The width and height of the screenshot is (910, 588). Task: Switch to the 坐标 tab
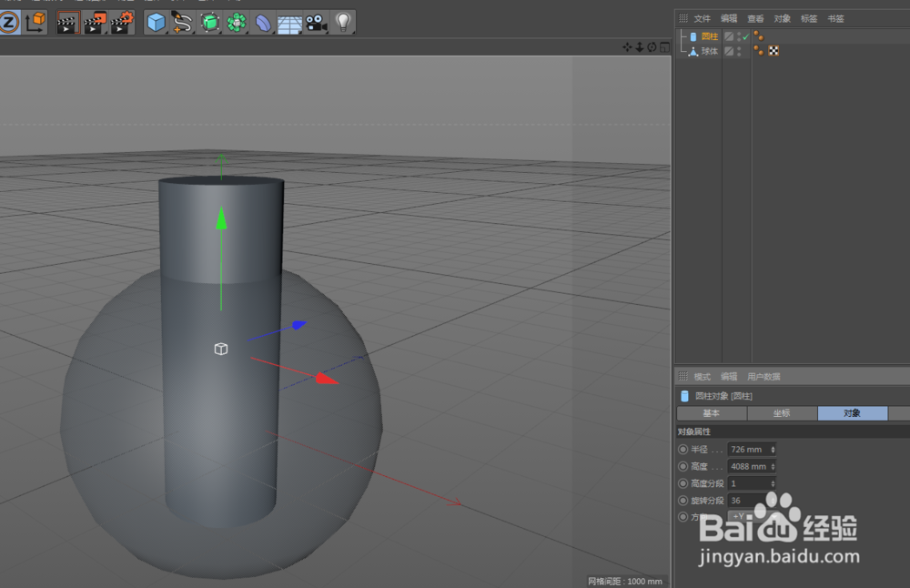pyautogui.click(x=782, y=412)
